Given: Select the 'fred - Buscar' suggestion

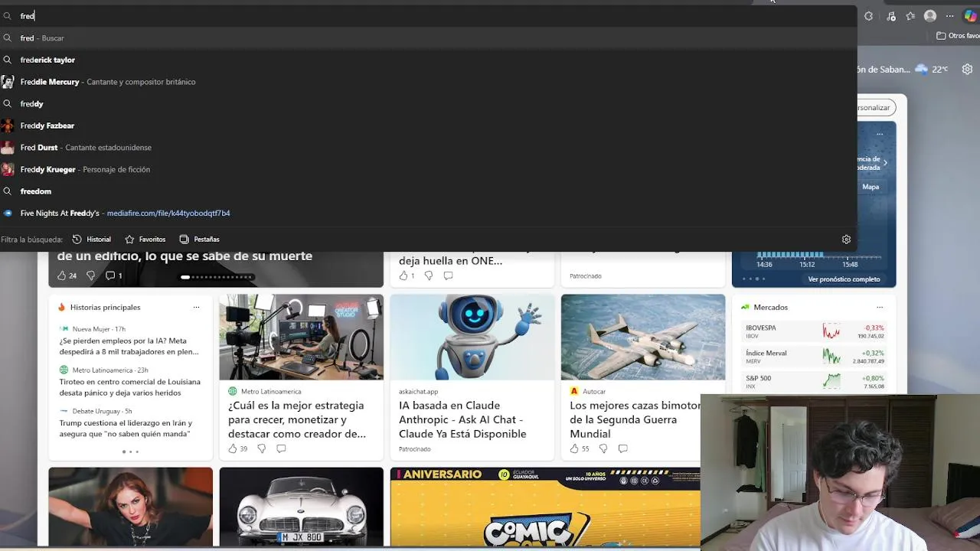Looking at the screenshot, I should (x=429, y=38).
